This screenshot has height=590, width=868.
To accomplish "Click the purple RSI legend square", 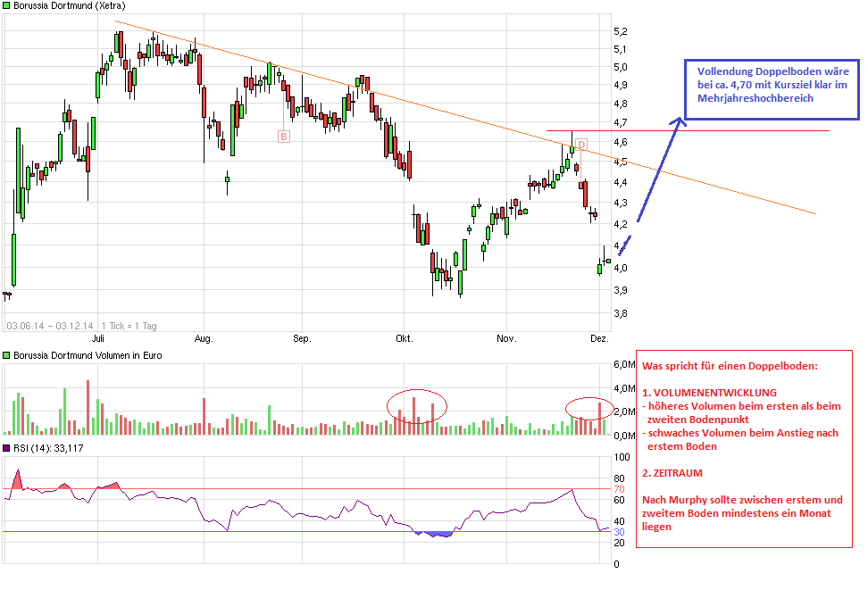I will (x=6, y=448).
